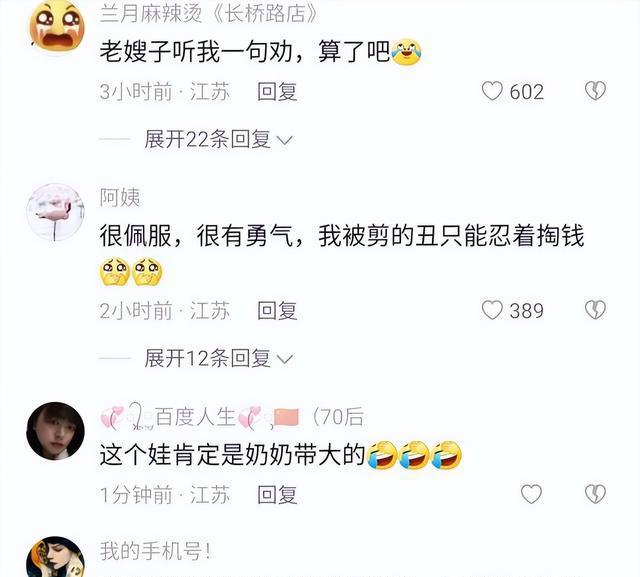Viewport: 640px width, 577px height.
Task: Reply to the 1分钟前 comment
Action: pos(277,495)
